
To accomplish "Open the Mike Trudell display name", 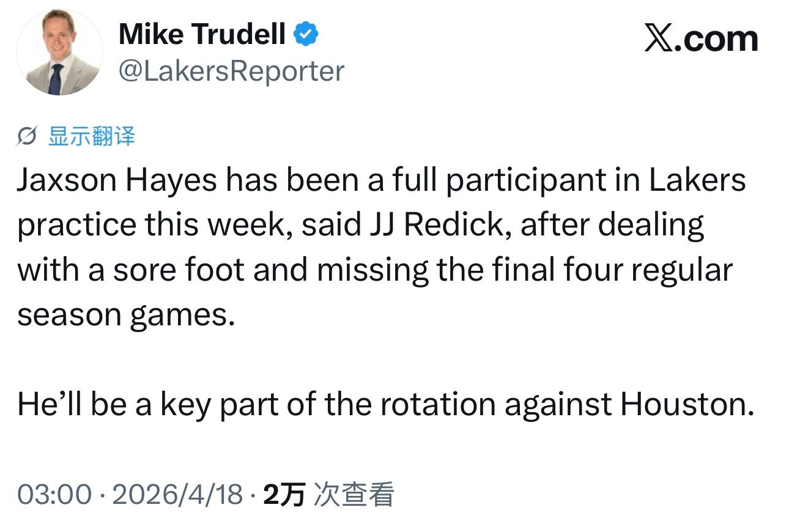I will tap(202, 34).
